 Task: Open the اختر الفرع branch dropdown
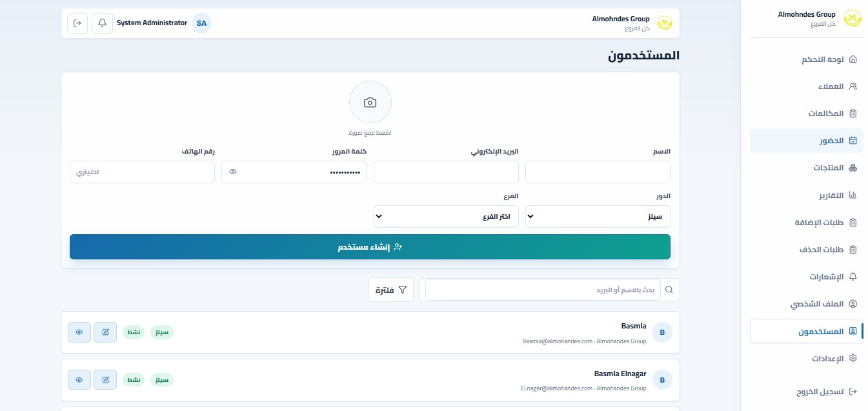[446, 217]
